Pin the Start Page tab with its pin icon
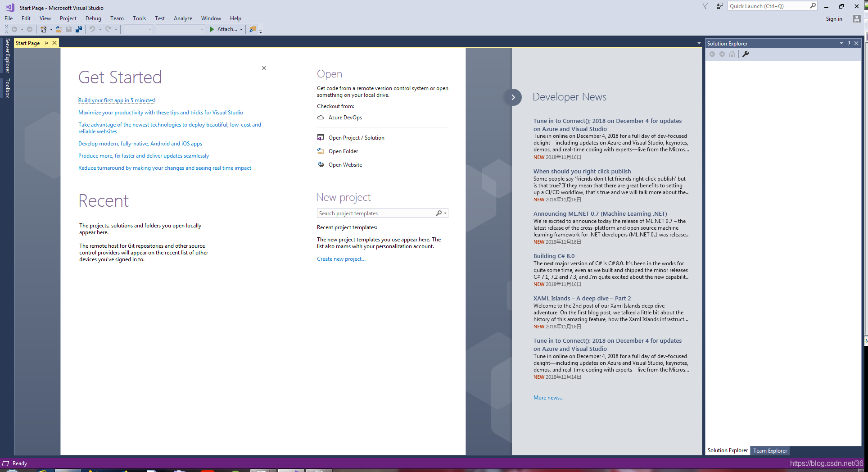868x472 pixels. coord(46,43)
